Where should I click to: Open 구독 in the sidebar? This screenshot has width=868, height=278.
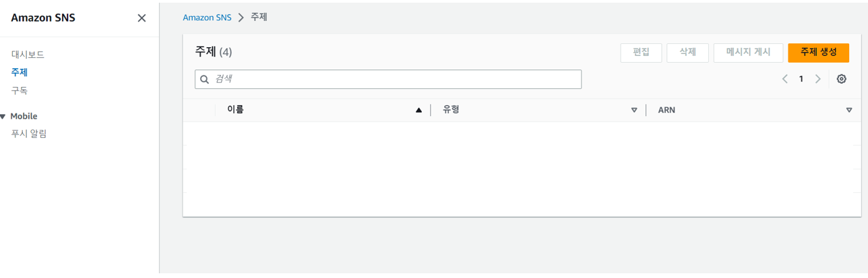click(20, 90)
